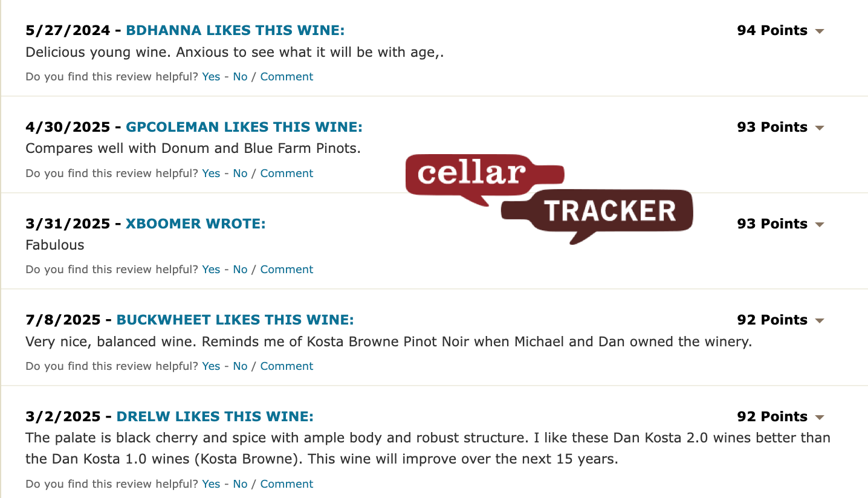Mark BDHANNA's review helpful with Yes

point(211,77)
